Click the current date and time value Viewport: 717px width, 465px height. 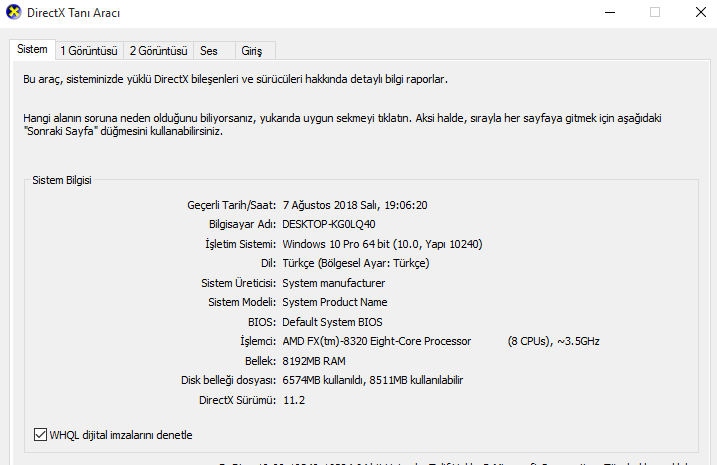[x=355, y=205]
